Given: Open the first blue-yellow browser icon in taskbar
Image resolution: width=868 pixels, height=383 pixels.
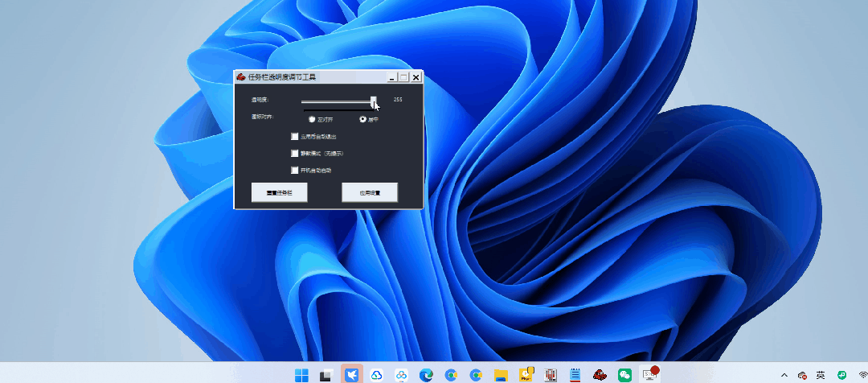Looking at the screenshot, I should 451,375.
